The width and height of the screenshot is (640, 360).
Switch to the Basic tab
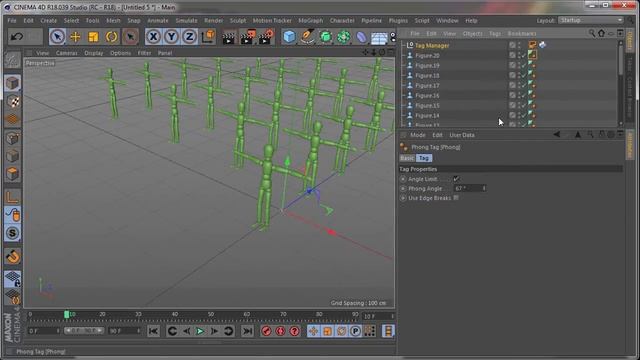(407, 158)
